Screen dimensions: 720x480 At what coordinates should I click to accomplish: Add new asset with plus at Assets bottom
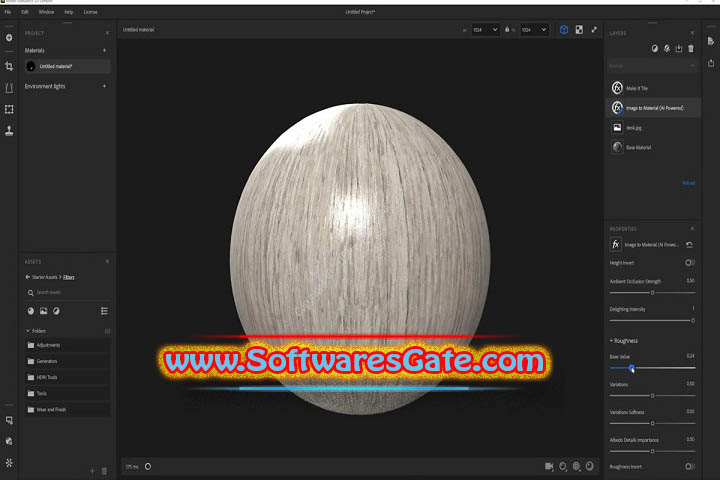point(92,471)
